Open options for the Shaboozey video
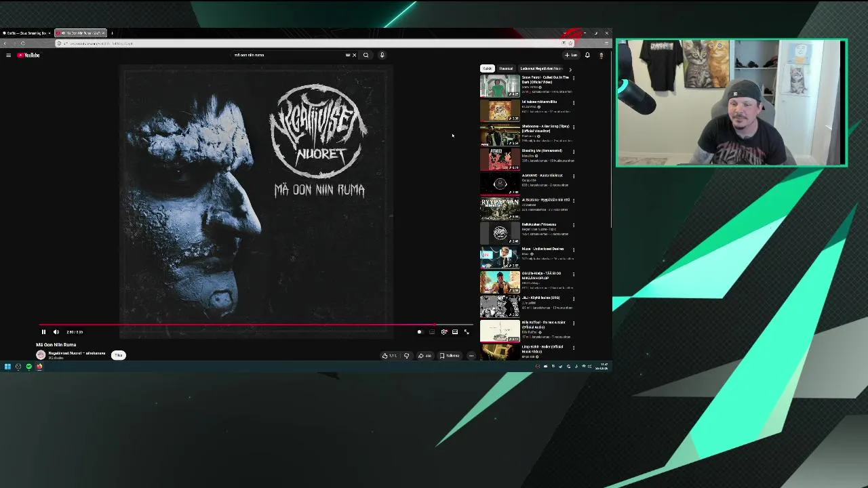868x488 pixels. coord(574,127)
